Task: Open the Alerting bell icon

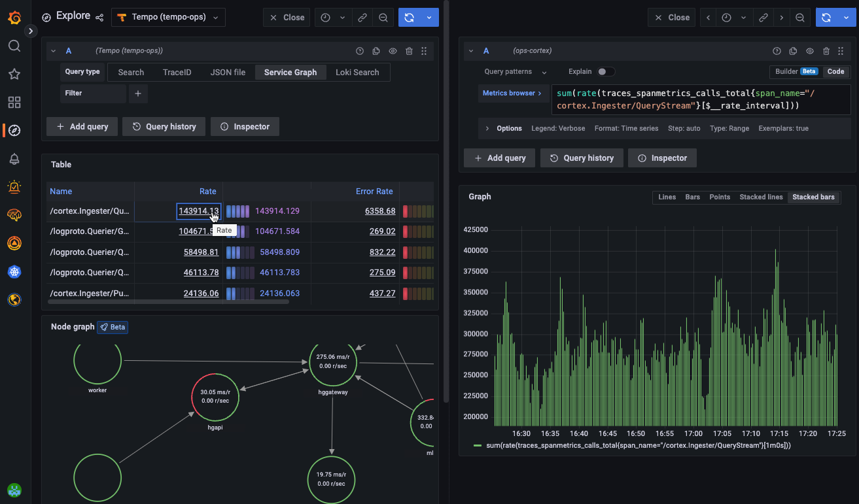Action: pos(14,159)
